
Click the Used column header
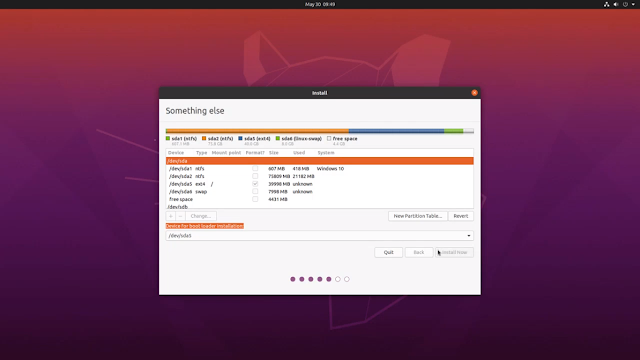coord(299,153)
